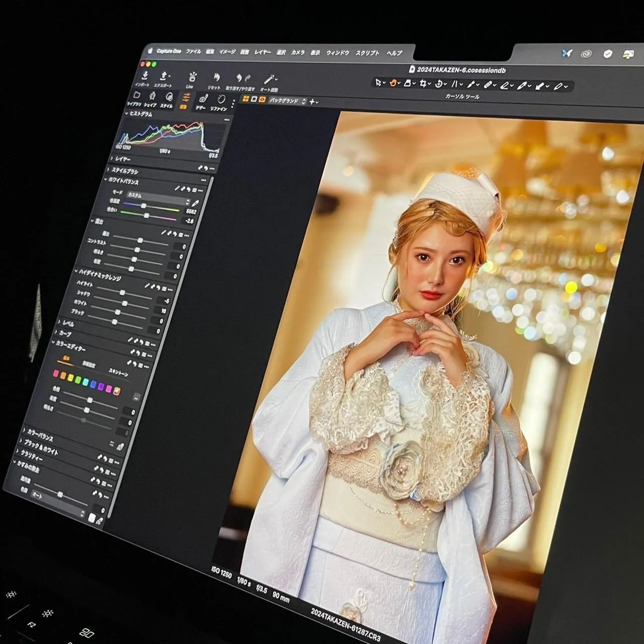The image size is (644, 644).
Task: Click the Auto Adjust magic wand icon
Action: coord(270,79)
